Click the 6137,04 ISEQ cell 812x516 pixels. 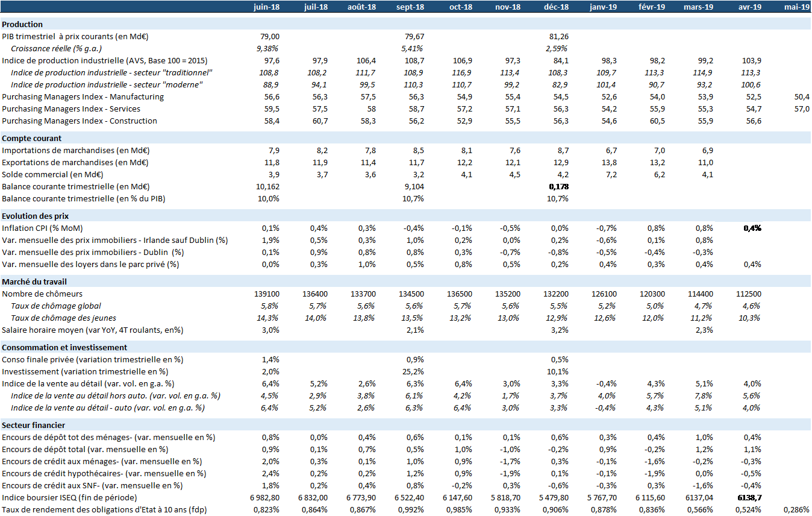pos(699,498)
